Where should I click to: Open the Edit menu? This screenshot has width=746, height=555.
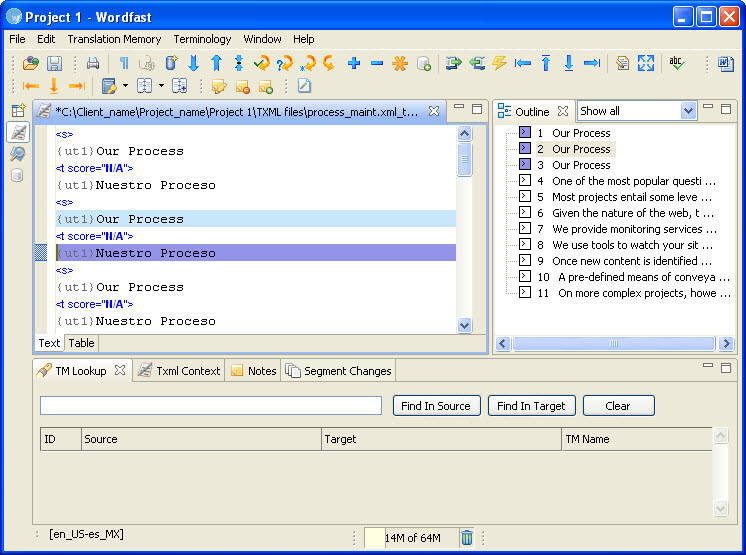click(46, 39)
